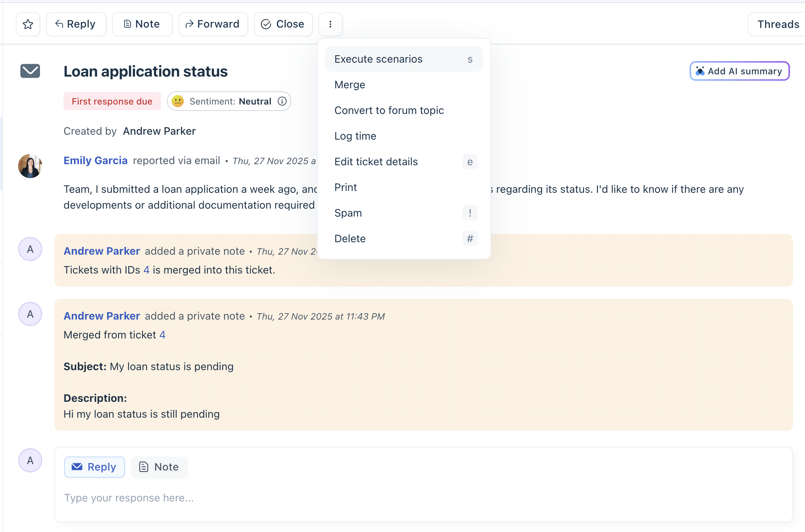Open the three-dot more actions menu
This screenshot has height=532, width=805.
[330, 24]
